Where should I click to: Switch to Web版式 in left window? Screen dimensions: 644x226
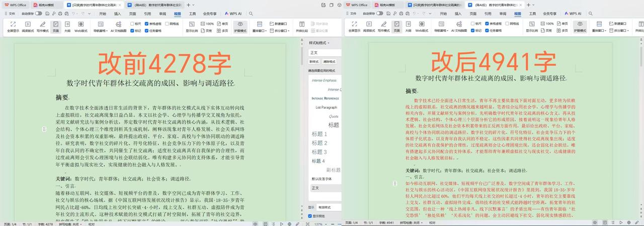[x=81, y=27]
